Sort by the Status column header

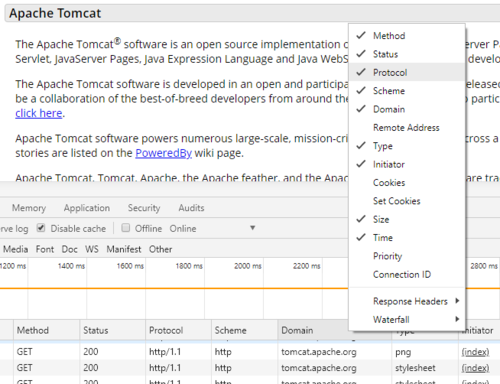point(113,330)
